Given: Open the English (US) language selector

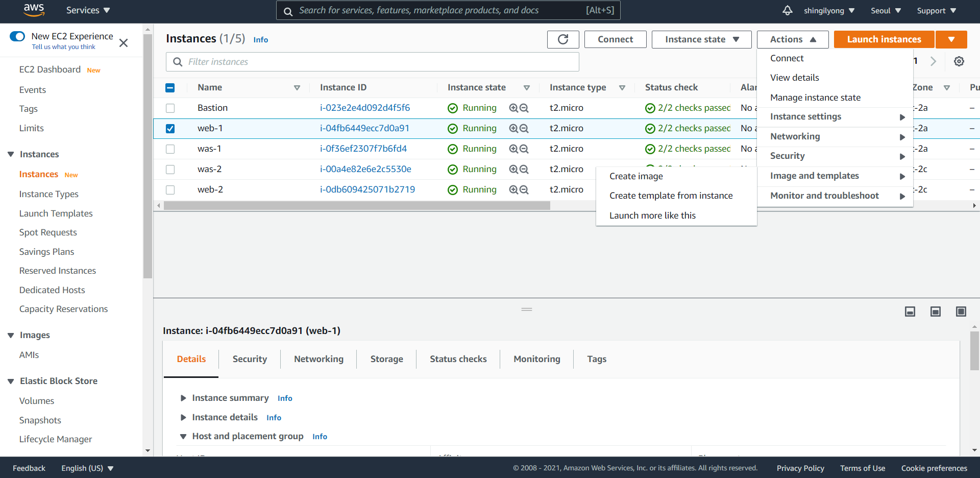Looking at the screenshot, I should [87, 468].
